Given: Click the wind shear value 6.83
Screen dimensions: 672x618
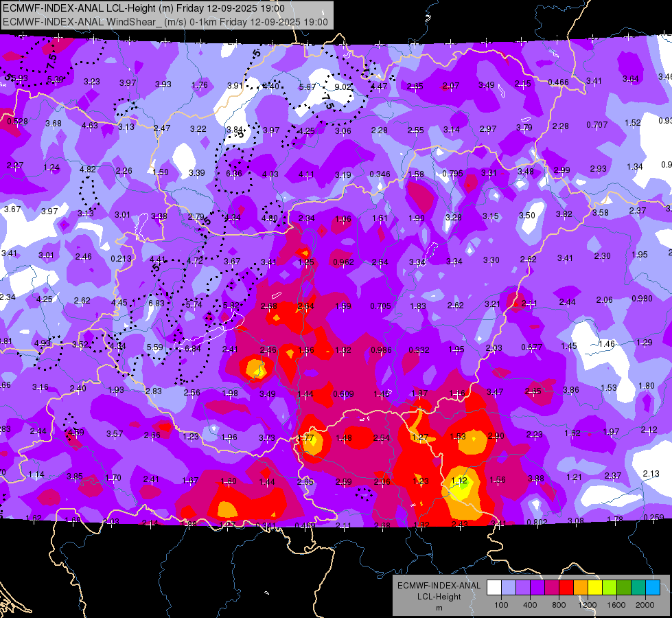Looking at the screenshot, I should click(157, 303).
